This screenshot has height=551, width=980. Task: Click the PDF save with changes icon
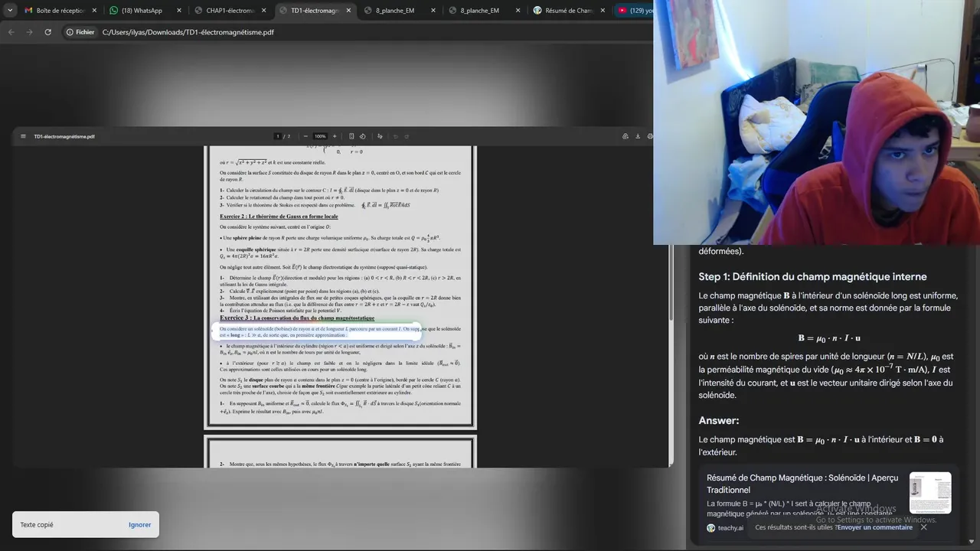(x=626, y=136)
